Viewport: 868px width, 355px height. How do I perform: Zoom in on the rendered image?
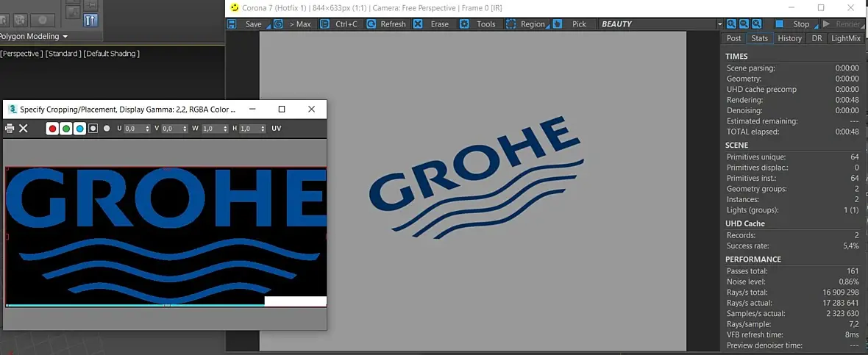731,24
